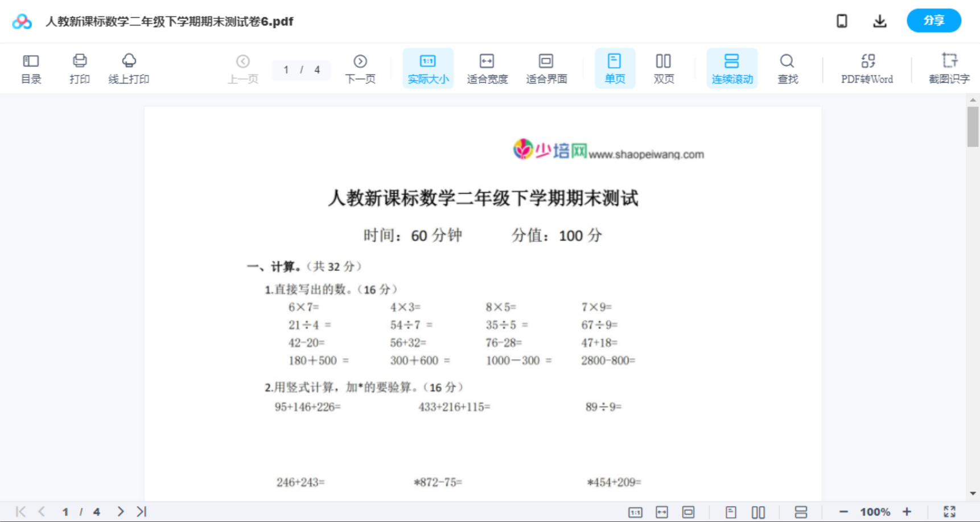Print the document using 打印 icon
Screen dimensions: 980x522
(79, 68)
